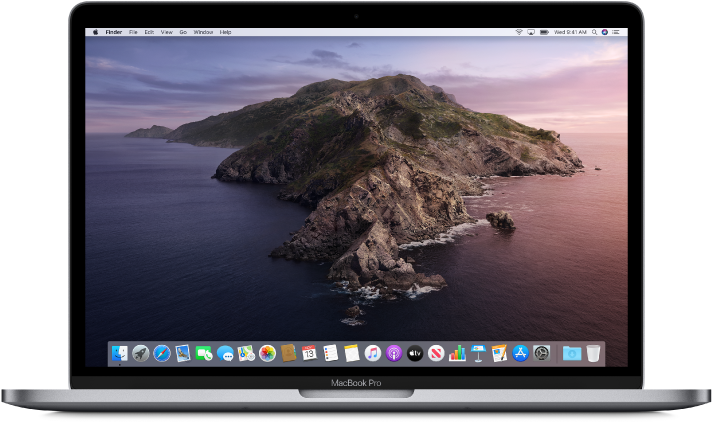Viewport: 712px width, 422px height.
Task: Launch FaceTime from the Dock
Action: click(x=204, y=353)
